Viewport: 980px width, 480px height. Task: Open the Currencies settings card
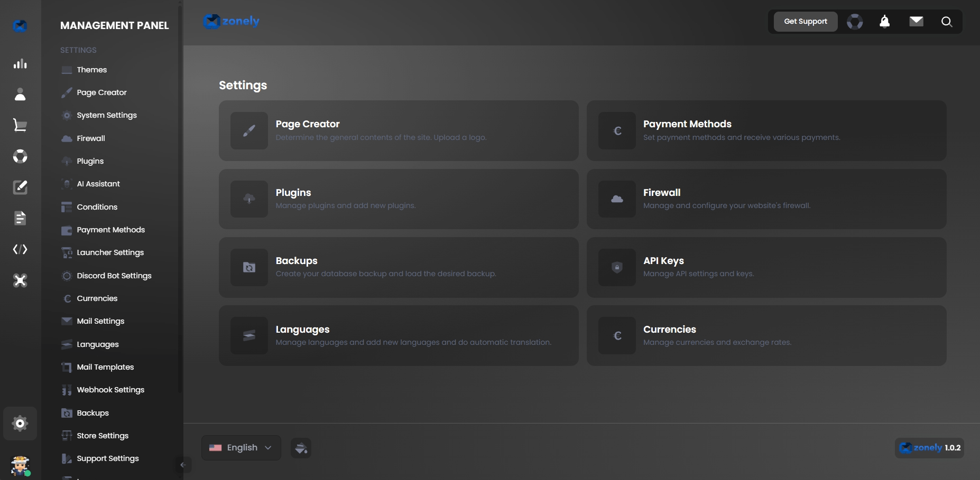tap(766, 336)
